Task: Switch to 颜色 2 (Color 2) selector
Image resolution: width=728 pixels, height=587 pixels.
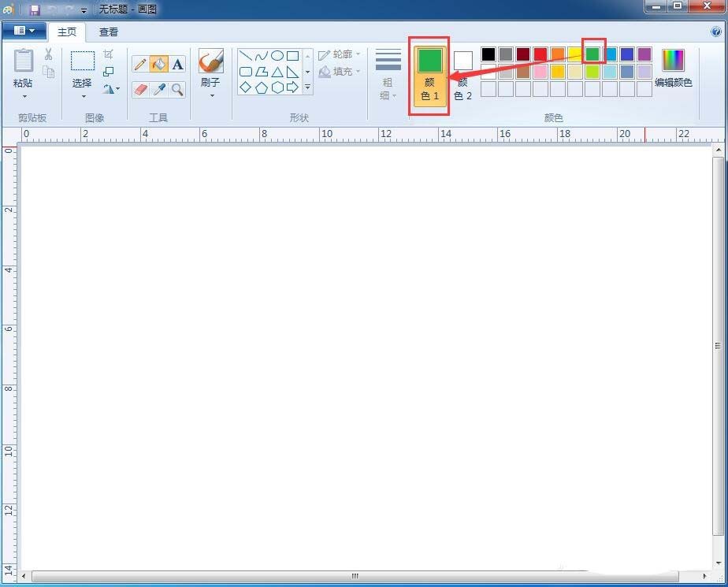Action: (463, 76)
